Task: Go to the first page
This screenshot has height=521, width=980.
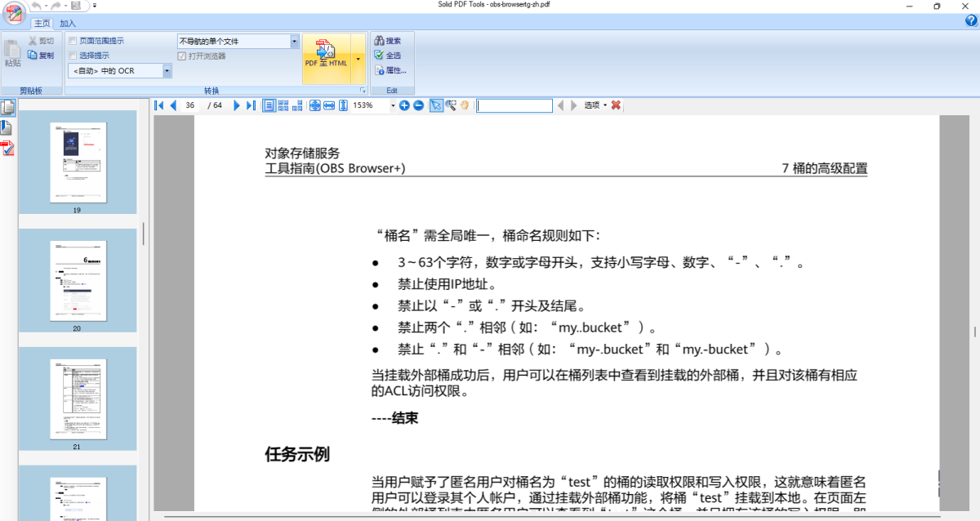Action: tap(159, 105)
